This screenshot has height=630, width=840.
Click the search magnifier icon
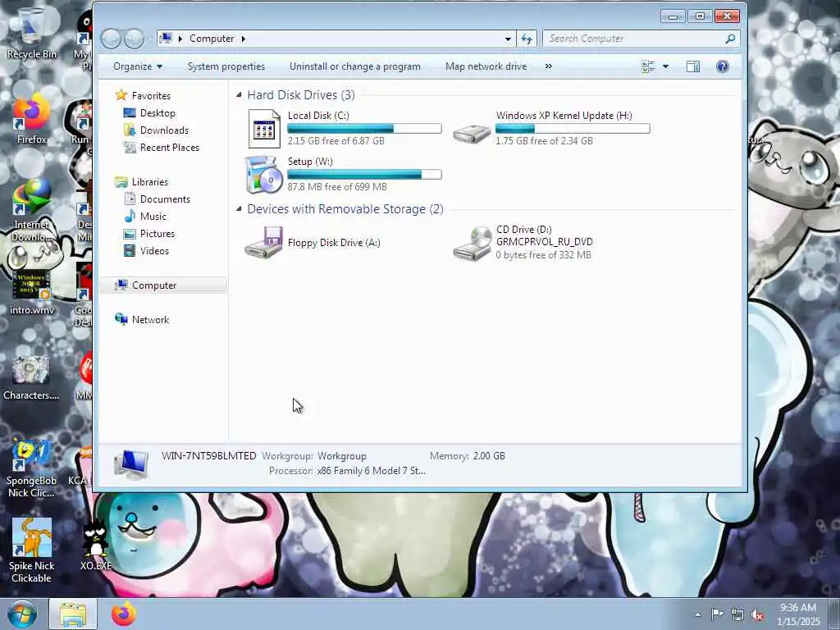tap(729, 39)
